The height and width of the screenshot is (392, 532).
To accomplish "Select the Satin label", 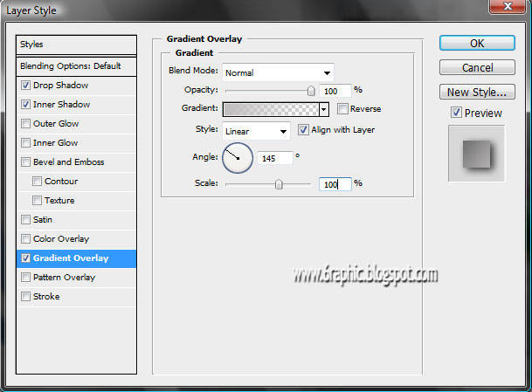I will (43, 220).
